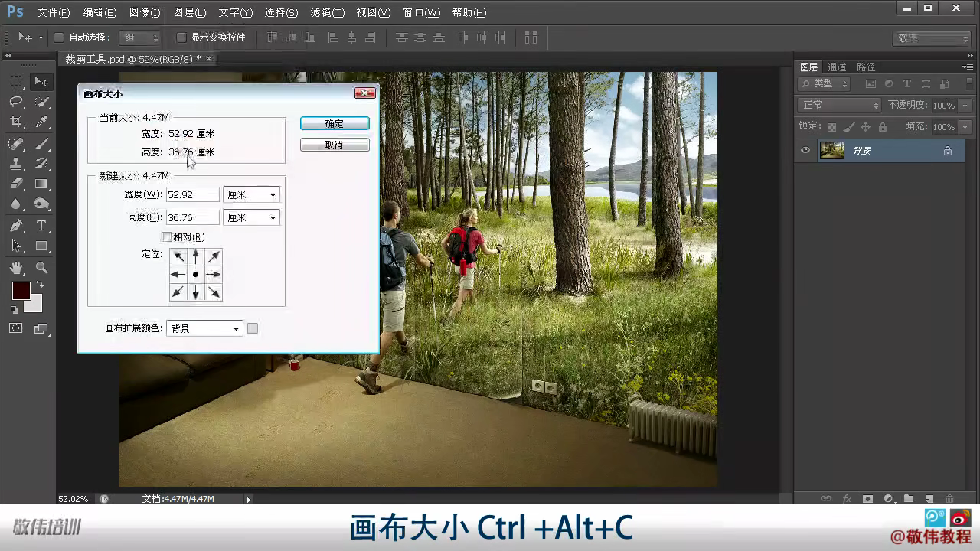Open the width unit 厘米 dropdown

click(x=251, y=195)
